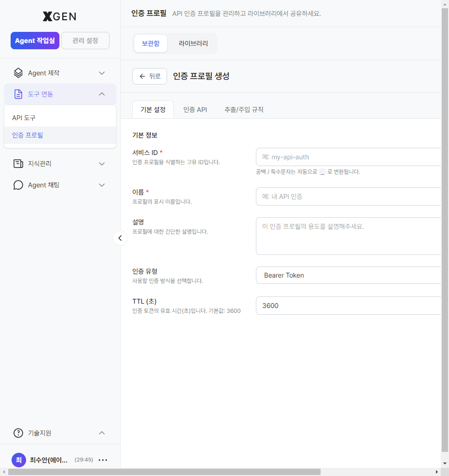The width and height of the screenshot is (449, 476).
Task: Click the 도구 연동 menu label
Action: click(x=41, y=94)
